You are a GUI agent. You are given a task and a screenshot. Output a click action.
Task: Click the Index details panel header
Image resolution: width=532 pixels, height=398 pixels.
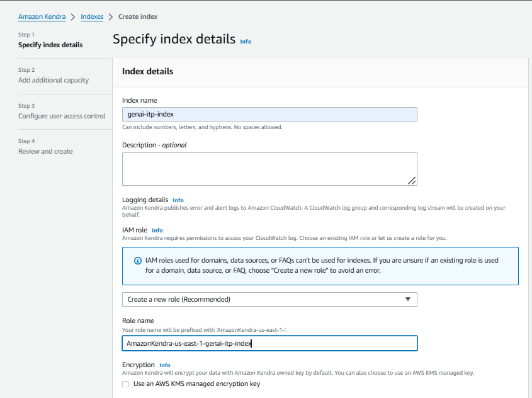(147, 72)
